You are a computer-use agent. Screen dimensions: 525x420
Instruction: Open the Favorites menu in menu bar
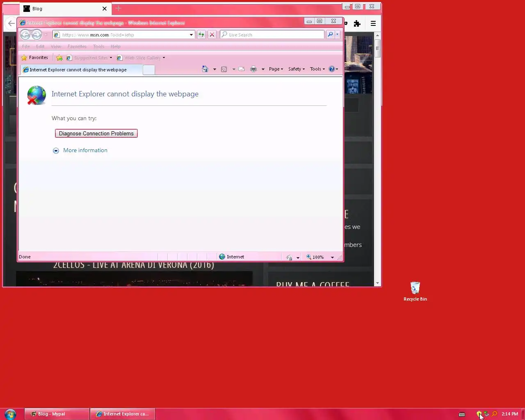77,46
